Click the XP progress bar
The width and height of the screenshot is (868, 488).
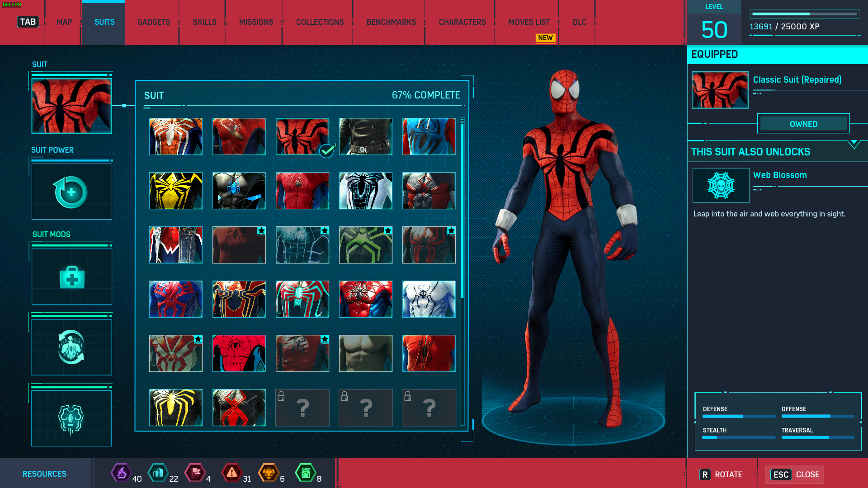(x=805, y=14)
